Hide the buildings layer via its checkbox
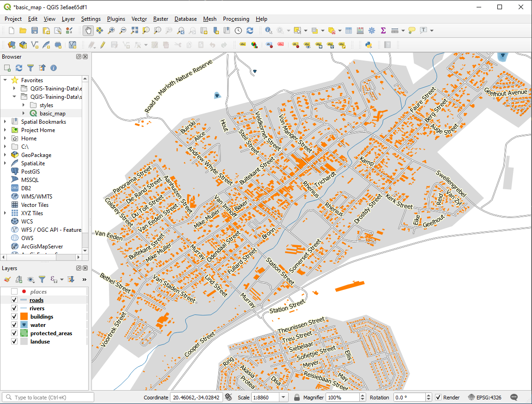The width and height of the screenshot is (532, 404). (x=14, y=317)
